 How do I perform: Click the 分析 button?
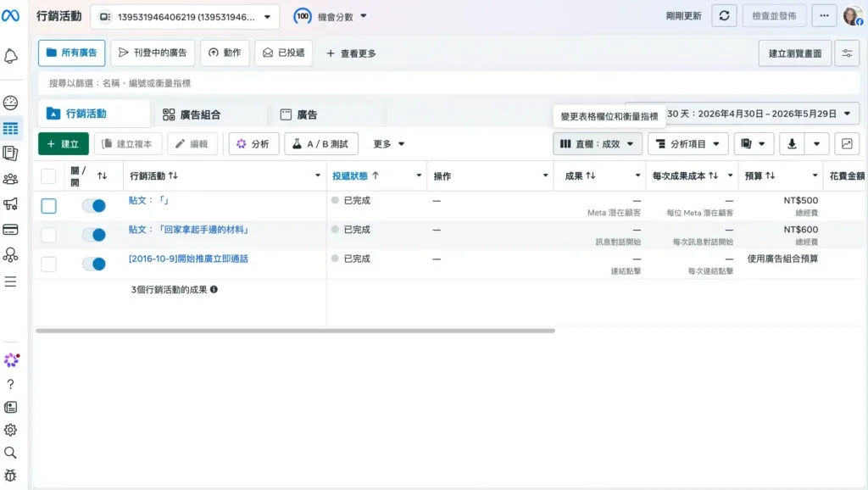click(x=253, y=144)
